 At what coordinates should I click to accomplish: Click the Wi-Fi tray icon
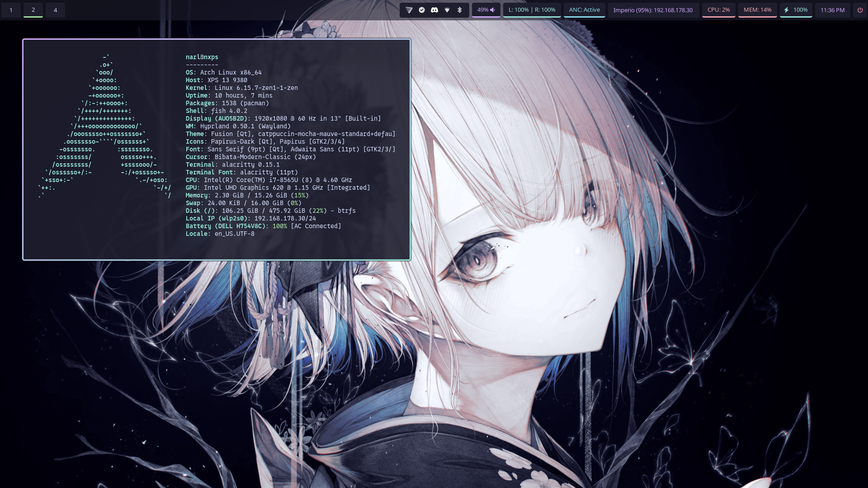[x=447, y=10]
